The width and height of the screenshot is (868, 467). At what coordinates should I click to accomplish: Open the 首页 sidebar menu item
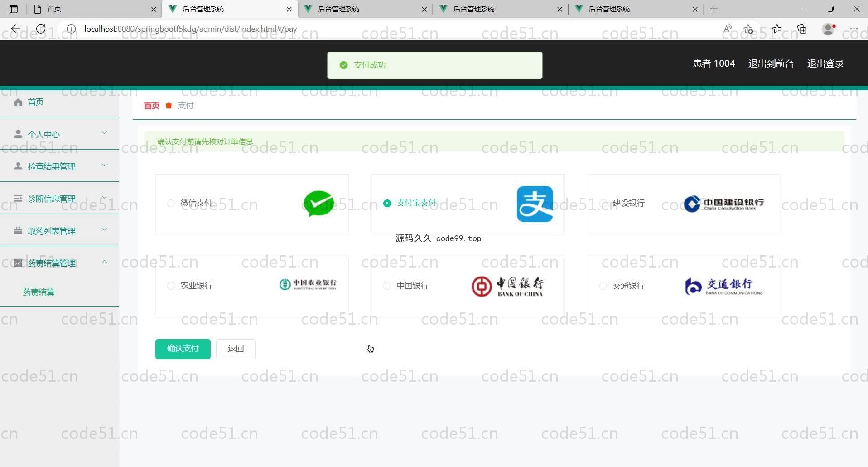[x=59, y=102]
